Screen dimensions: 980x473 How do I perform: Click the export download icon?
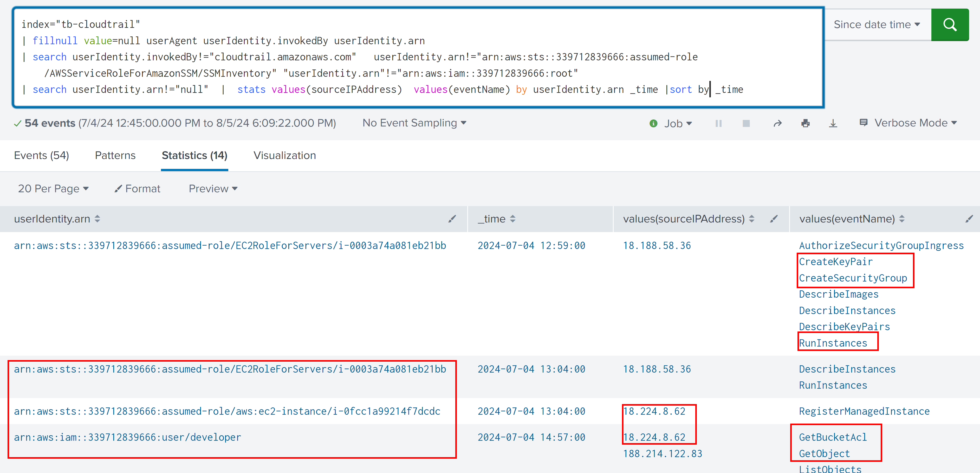pos(833,123)
